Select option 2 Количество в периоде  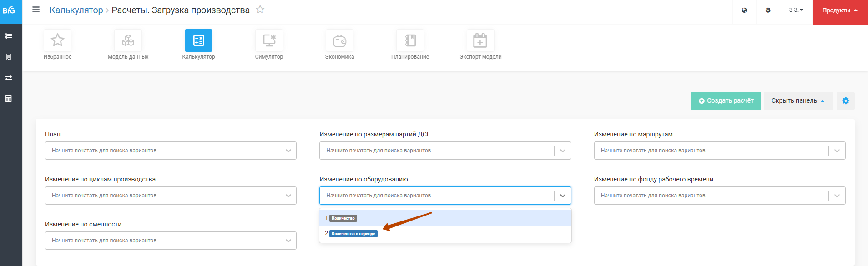pos(445,233)
